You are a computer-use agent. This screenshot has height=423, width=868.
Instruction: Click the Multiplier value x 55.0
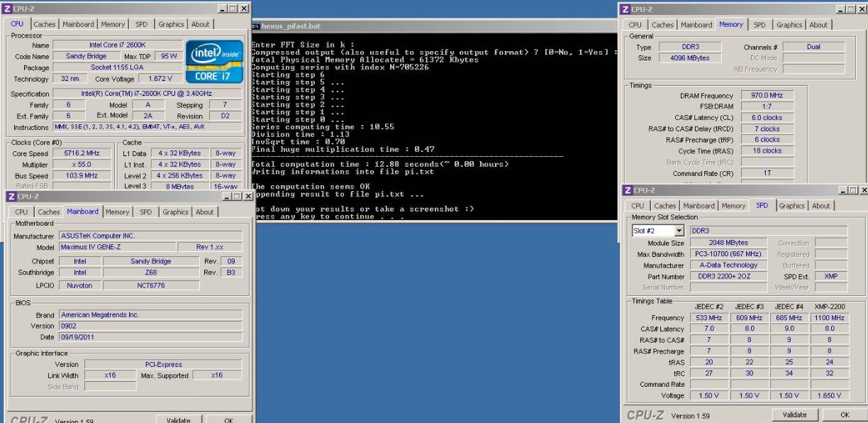[x=81, y=164]
